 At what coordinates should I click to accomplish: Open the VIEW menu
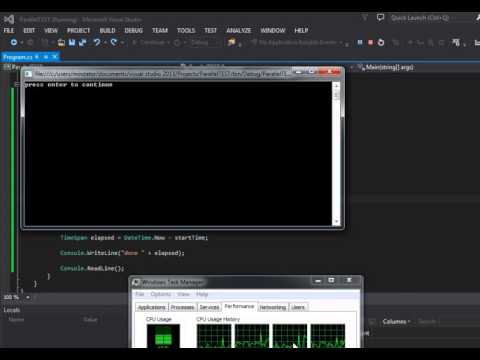coord(51,30)
